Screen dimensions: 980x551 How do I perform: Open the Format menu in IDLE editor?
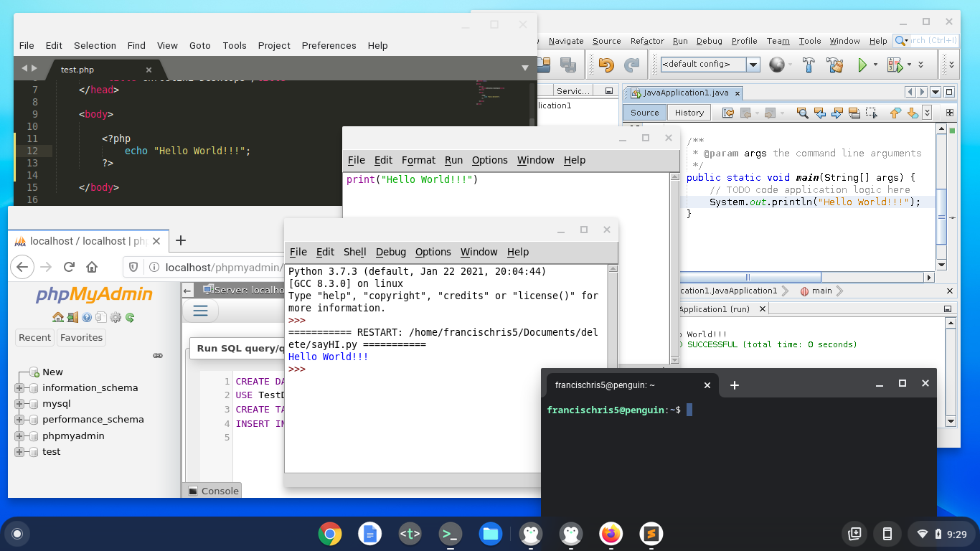point(418,160)
